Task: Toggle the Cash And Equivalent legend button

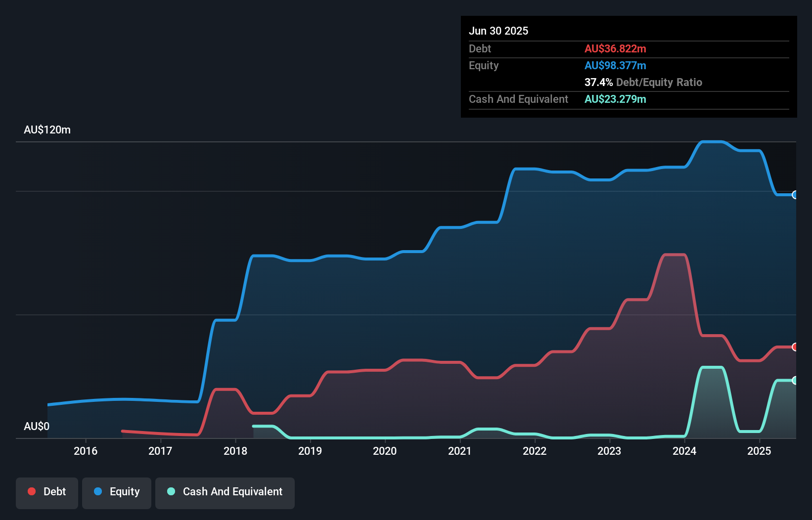Action: pos(225,493)
